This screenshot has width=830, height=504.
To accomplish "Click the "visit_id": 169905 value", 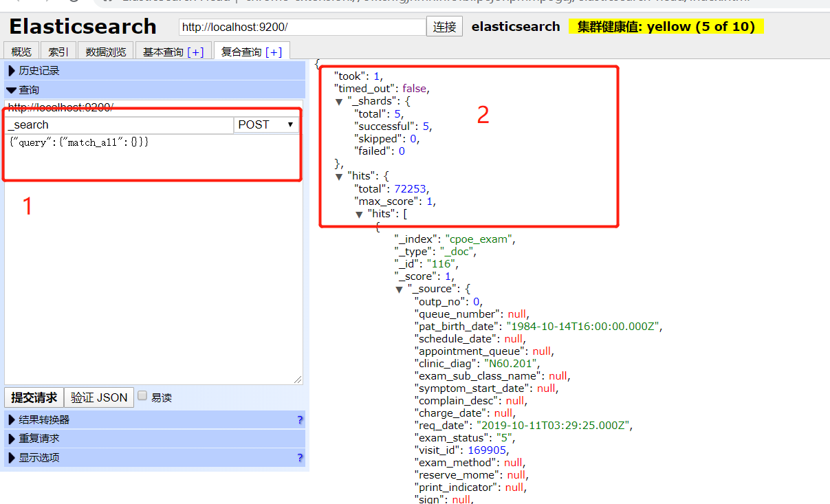I will pos(487,450).
